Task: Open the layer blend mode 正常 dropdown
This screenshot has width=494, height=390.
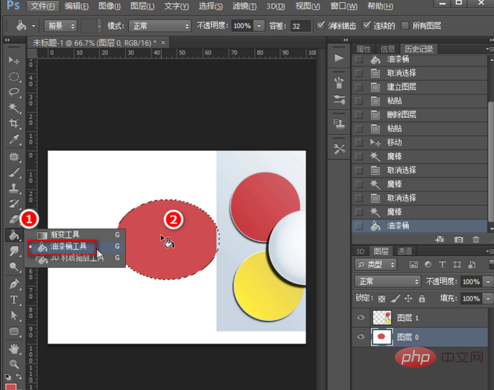Action: [387, 282]
